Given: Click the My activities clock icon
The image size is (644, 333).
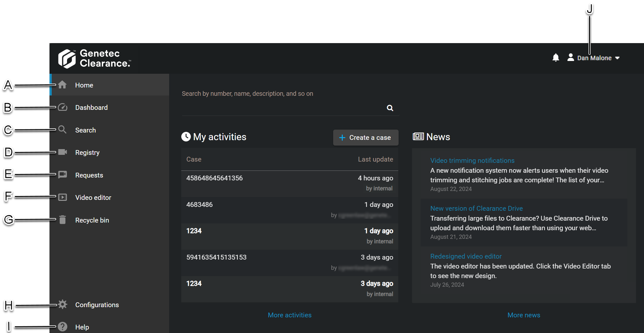Looking at the screenshot, I should pyautogui.click(x=186, y=137).
